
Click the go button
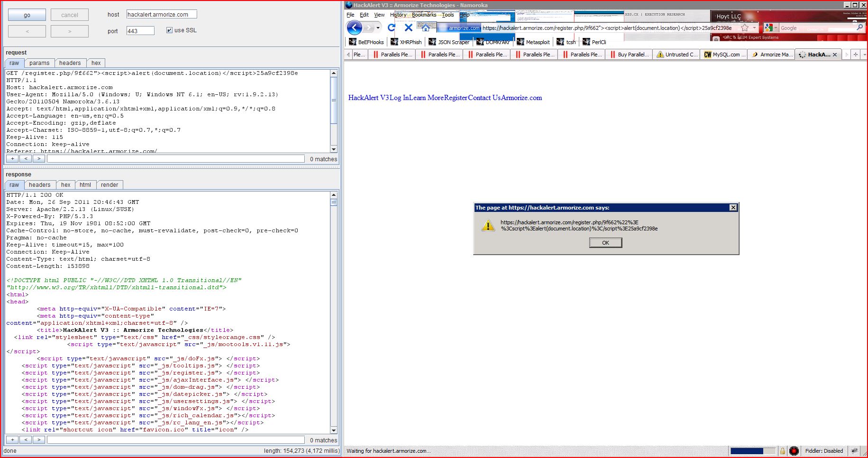tap(27, 15)
